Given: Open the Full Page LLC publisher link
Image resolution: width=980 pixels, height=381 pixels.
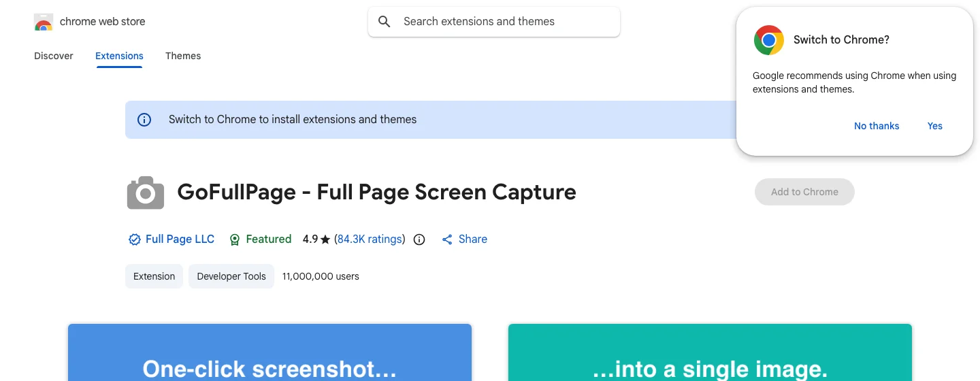Looking at the screenshot, I should tap(180, 239).
